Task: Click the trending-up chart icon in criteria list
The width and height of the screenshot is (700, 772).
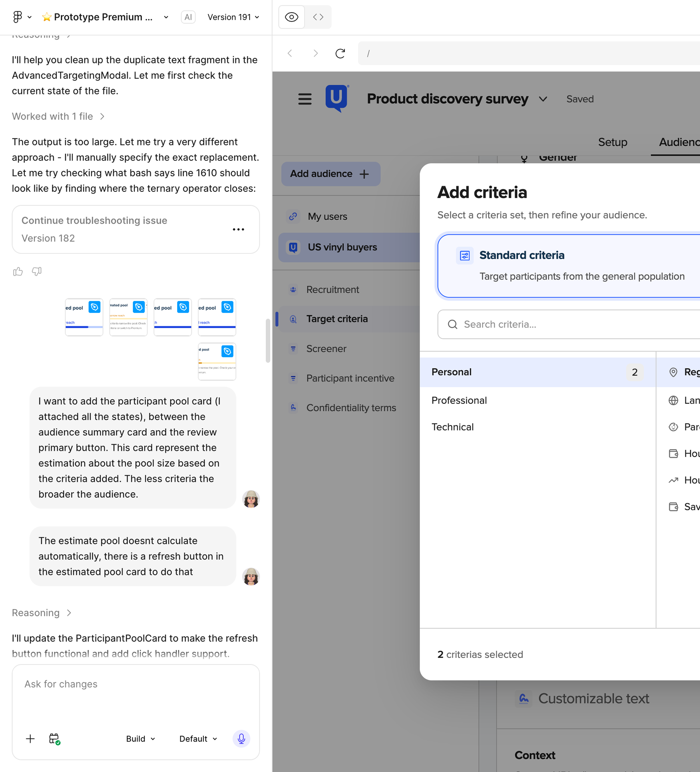Action: [x=673, y=480]
